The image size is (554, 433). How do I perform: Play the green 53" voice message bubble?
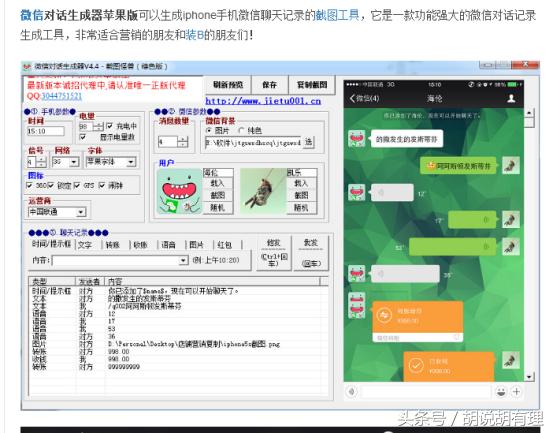tap(453, 247)
